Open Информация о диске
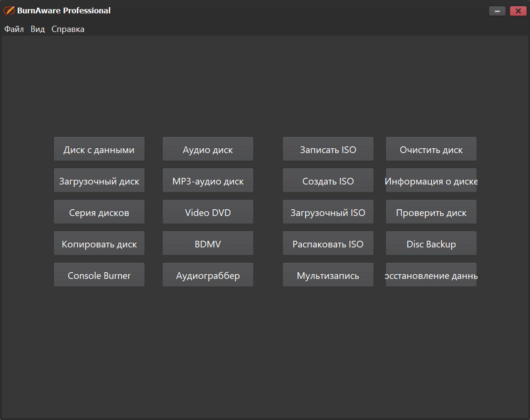The height and width of the screenshot is (420, 530). tap(431, 180)
